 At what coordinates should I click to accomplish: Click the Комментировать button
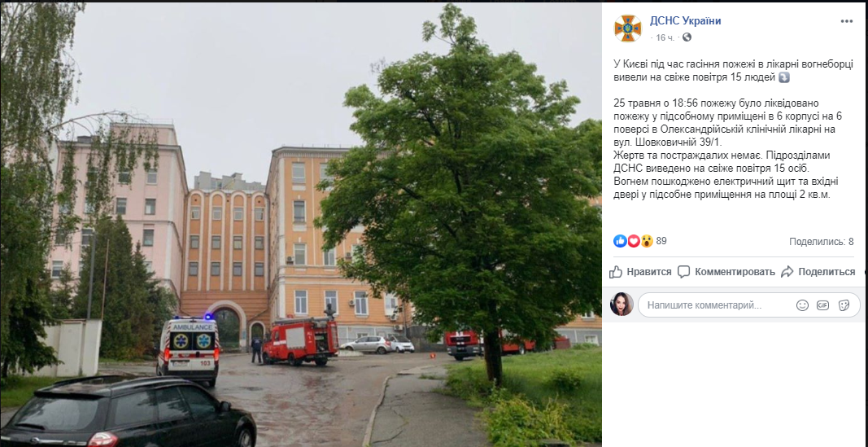pos(726,272)
